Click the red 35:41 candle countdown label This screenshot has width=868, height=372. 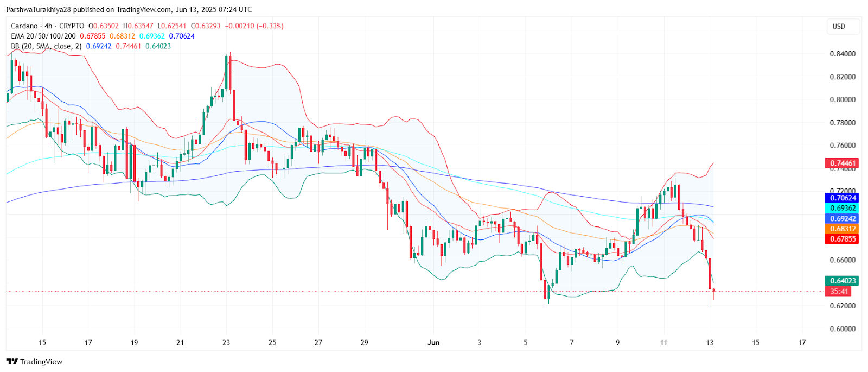(839, 292)
